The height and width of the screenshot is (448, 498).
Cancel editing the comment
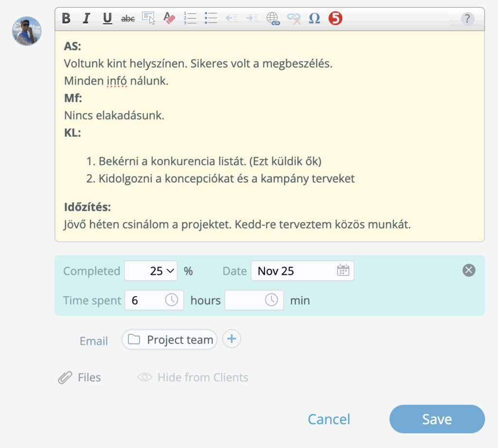click(329, 419)
